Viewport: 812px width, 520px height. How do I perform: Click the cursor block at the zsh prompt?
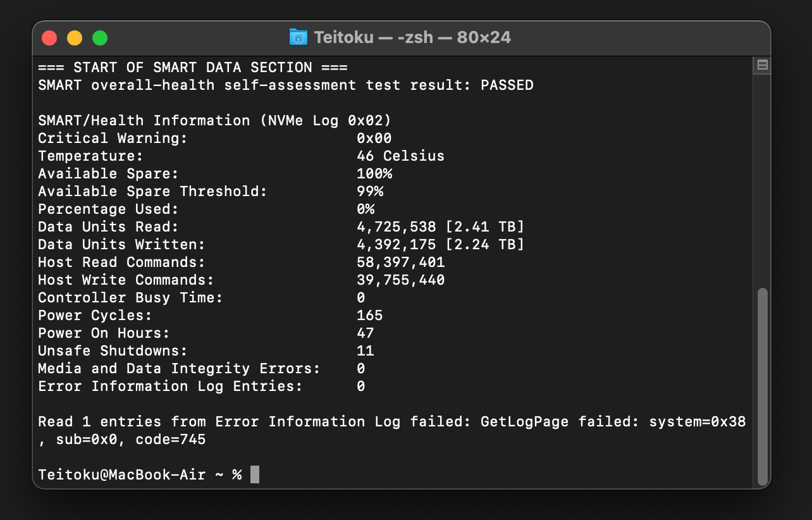(255, 474)
